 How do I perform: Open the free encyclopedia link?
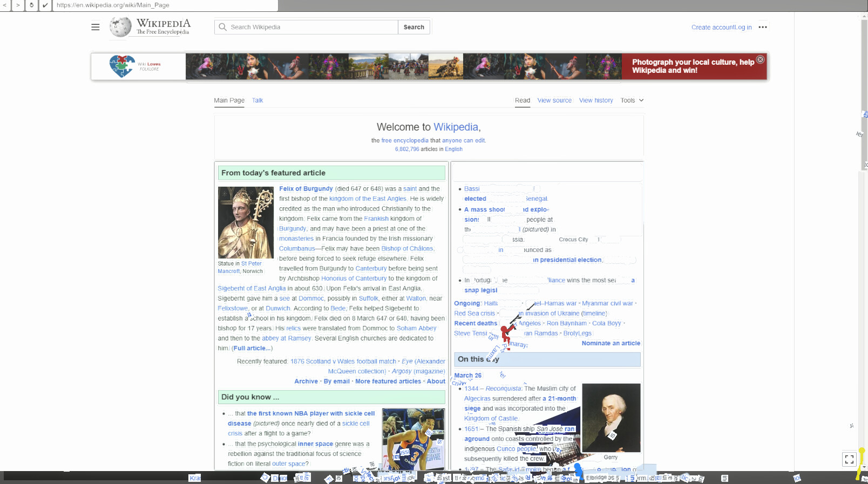click(x=405, y=140)
